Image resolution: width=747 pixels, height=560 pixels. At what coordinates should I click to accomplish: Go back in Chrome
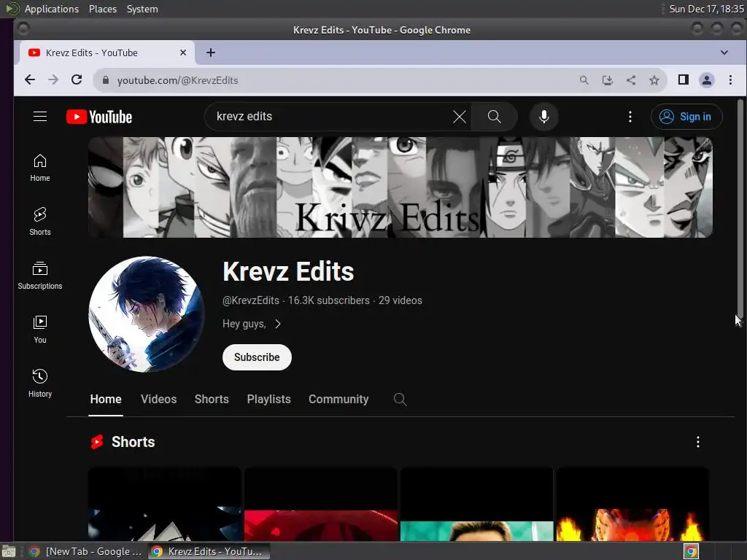tap(30, 80)
